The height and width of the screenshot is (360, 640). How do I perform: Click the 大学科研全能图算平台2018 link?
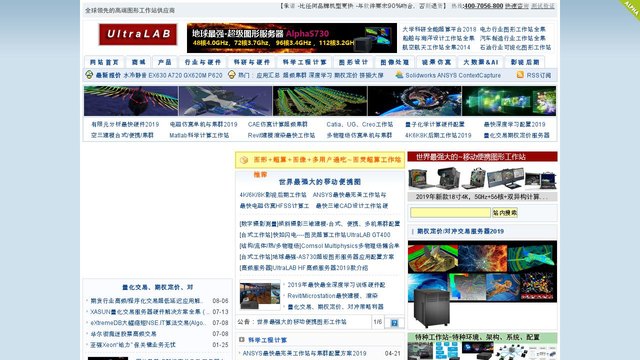tap(439, 29)
